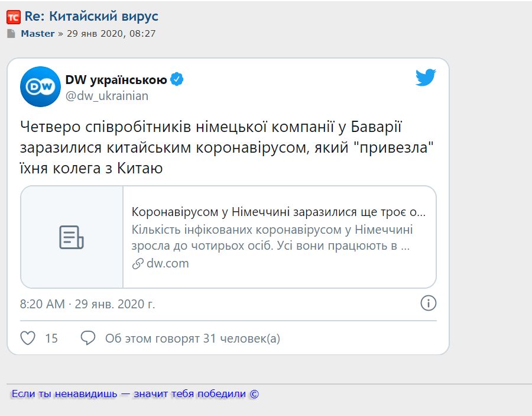Screen dimensions: 532x416
Task: Open the Master author profile
Action: coord(37,34)
